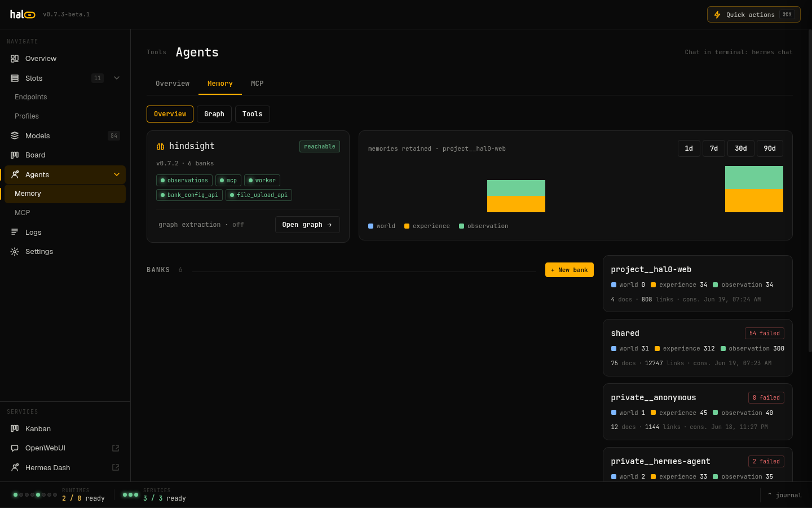812x508 pixels.
Task: Switch to the Memory top tab
Action: coord(220,84)
